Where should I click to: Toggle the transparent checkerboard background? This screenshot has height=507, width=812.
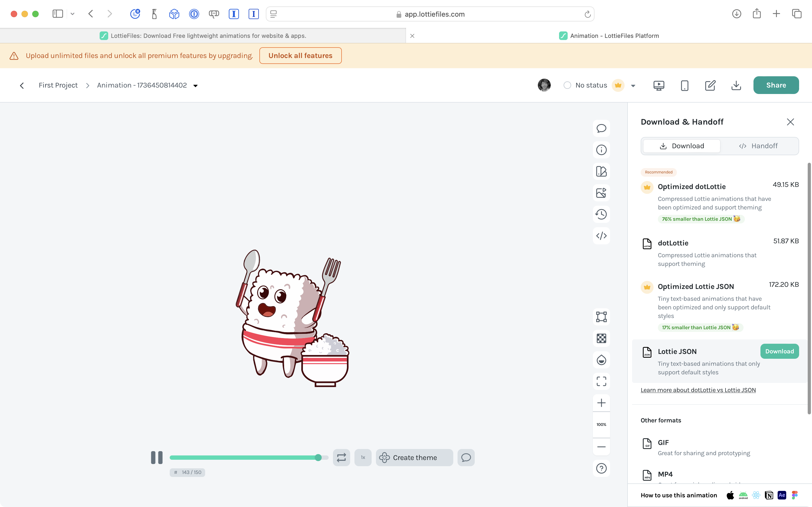click(601, 338)
